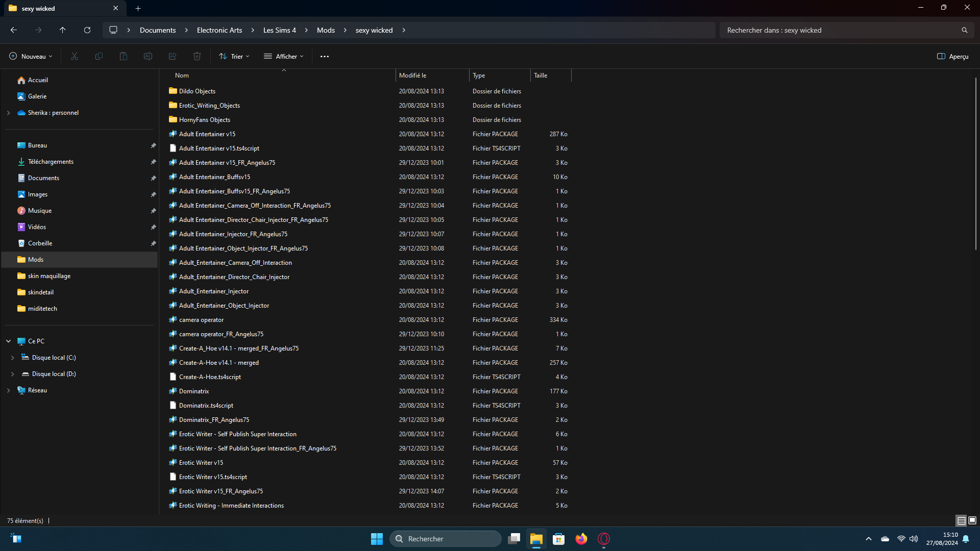980x551 pixels.
Task: Click the Up one level arrow
Action: point(63,30)
